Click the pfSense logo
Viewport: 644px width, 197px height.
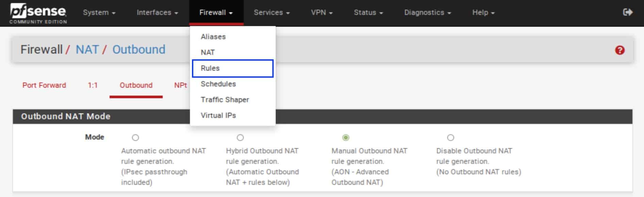click(x=38, y=14)
